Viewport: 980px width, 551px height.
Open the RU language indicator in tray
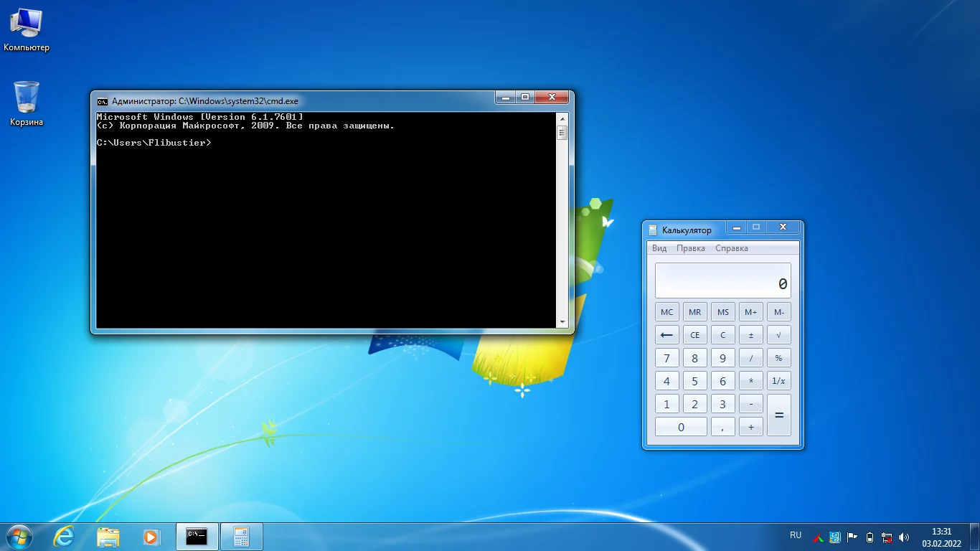(x=796, y=535)
